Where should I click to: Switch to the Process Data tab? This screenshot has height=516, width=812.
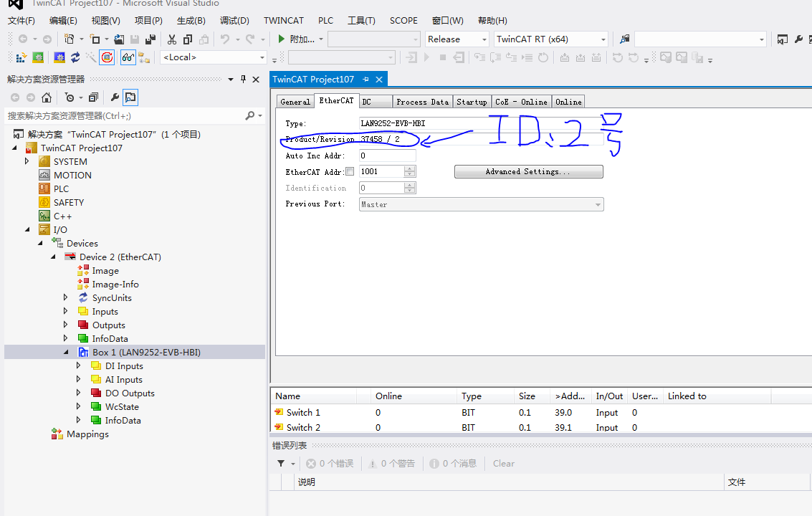coord(422,101)
